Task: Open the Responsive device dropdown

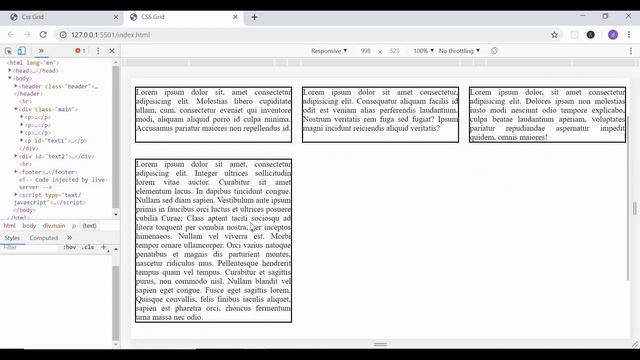Action: point(329,51)
